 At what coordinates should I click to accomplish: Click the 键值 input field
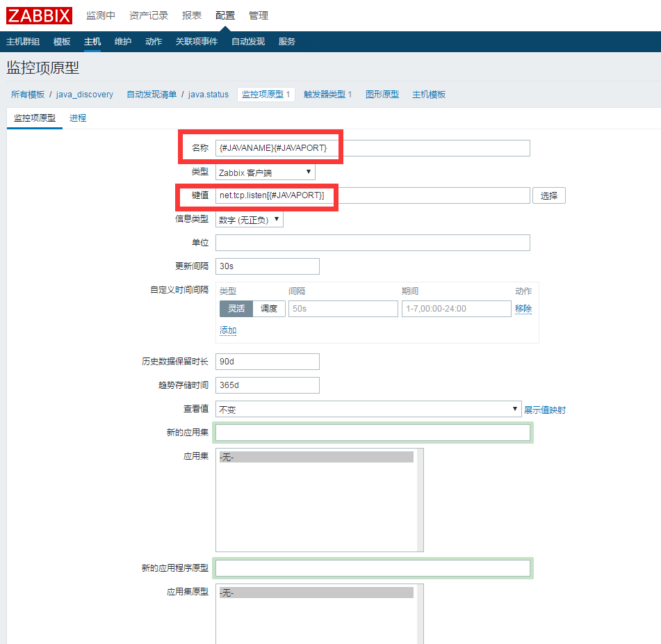click(373, 195)
